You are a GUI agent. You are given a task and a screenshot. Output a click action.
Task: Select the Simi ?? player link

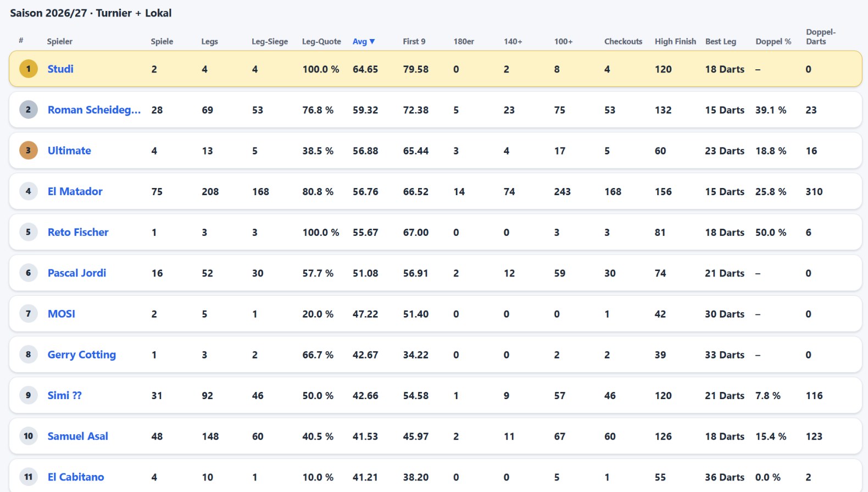65,395
